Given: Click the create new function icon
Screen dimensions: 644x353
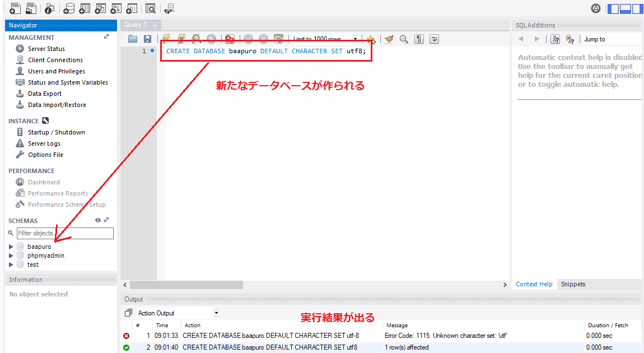Looking at the screenshot, I should (132, 8).
